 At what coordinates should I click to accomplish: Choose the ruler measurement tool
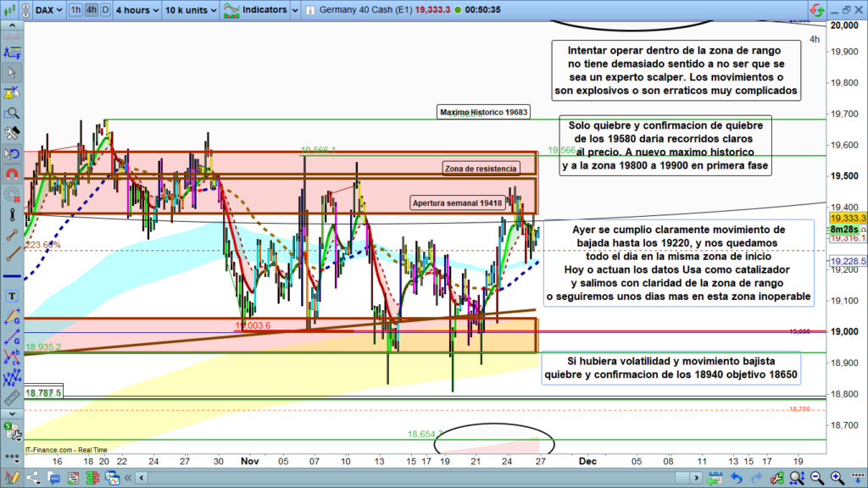[13, 398]
